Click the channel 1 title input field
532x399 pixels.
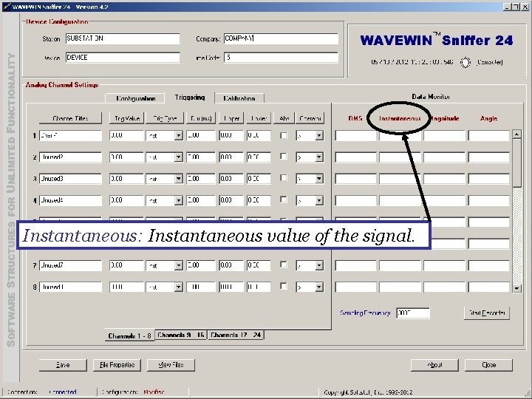71,136
